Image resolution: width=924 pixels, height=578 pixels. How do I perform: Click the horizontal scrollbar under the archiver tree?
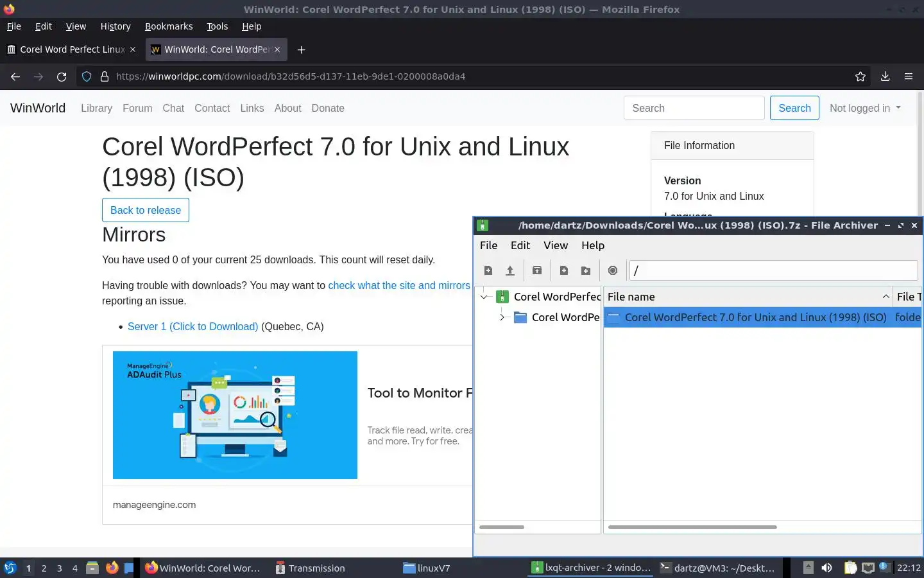(502, 527)
